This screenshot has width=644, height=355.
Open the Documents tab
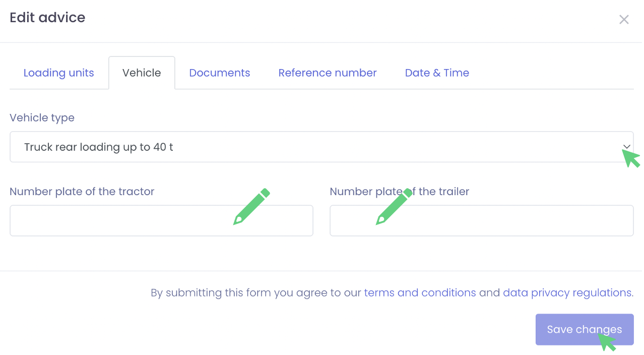[x=219, y=73]
